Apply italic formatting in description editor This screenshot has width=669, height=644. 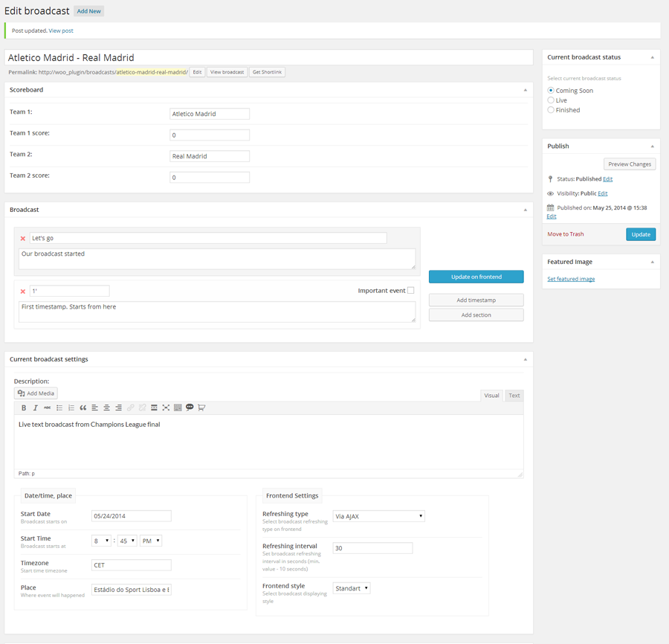[36, 408]
